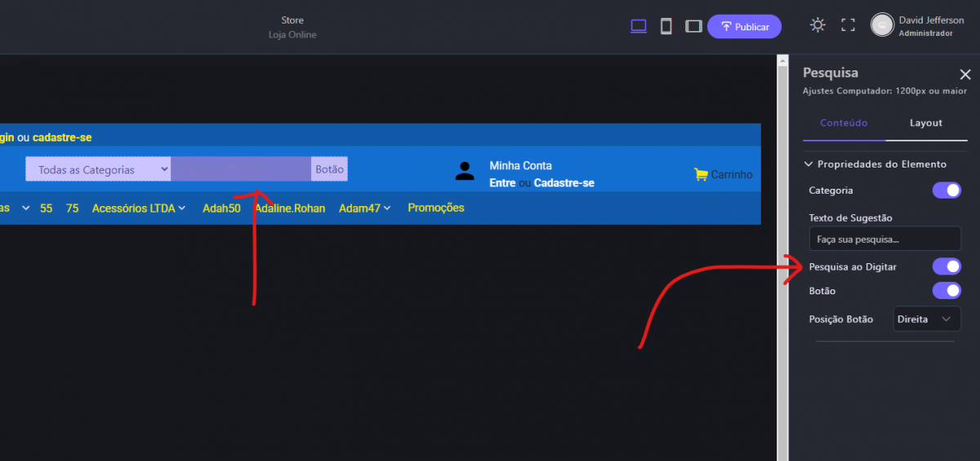Toggle light theme sun icon
980x461 pixels.
(x=817, y=25)
